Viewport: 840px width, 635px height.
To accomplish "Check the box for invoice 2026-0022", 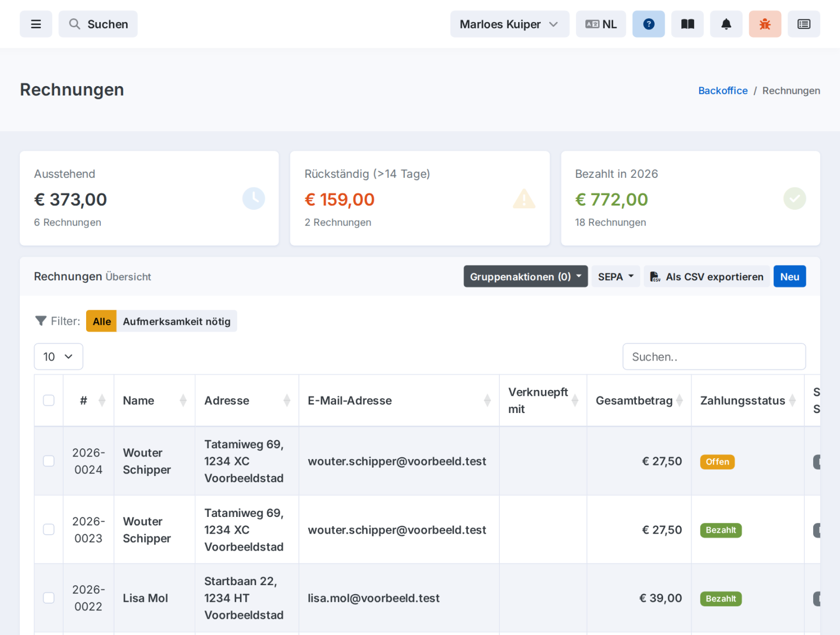I will tap(49, 598).
